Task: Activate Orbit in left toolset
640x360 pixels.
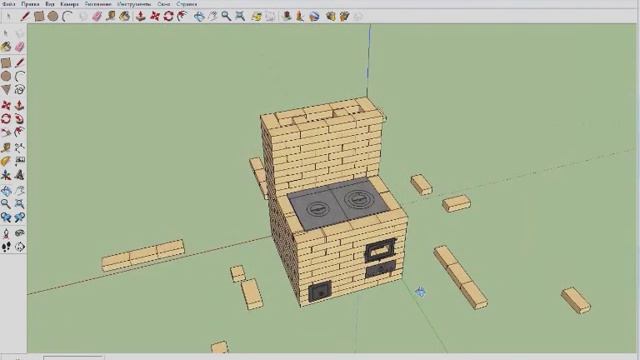Action: pyautogui.click(x=6, y=191)
